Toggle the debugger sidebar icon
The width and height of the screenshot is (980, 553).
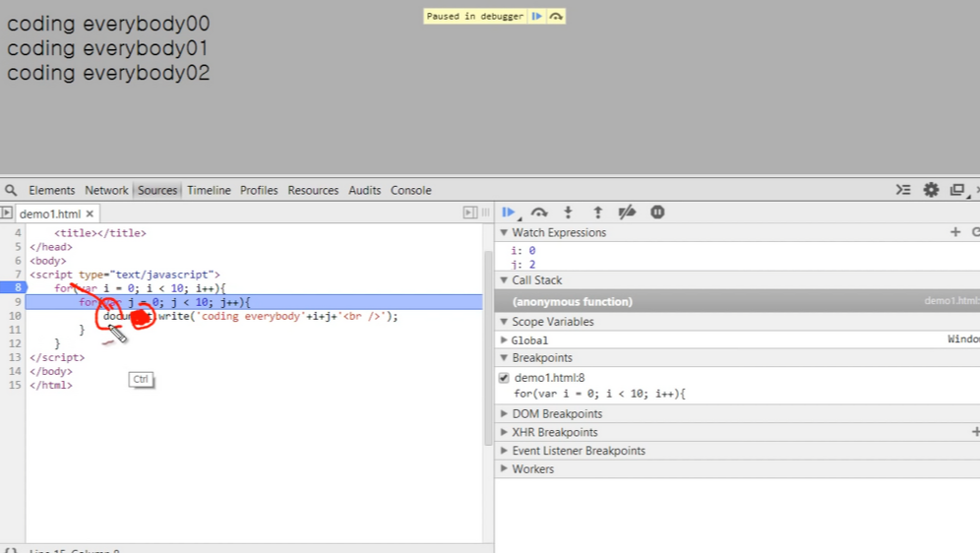click(x=470, y=214)
